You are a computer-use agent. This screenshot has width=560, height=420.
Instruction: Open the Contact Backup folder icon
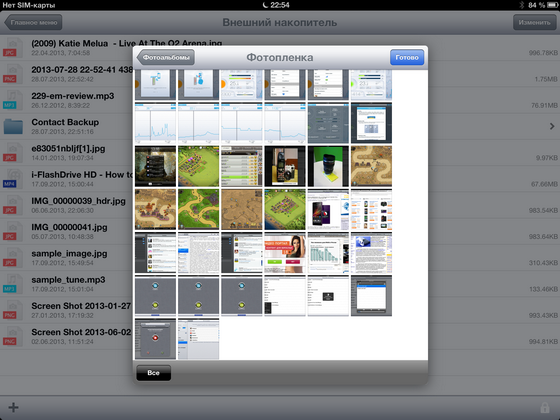click(x=13, y=126)
